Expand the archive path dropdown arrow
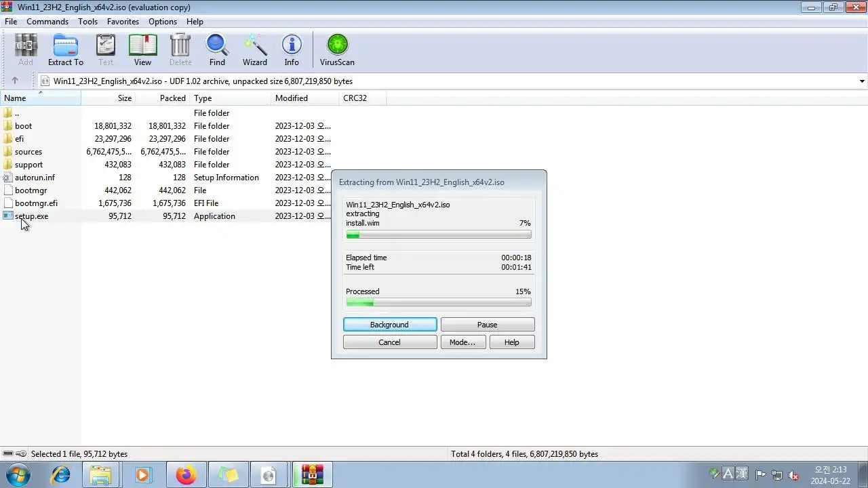The image size is (868, 488). (x=862, y=81)
